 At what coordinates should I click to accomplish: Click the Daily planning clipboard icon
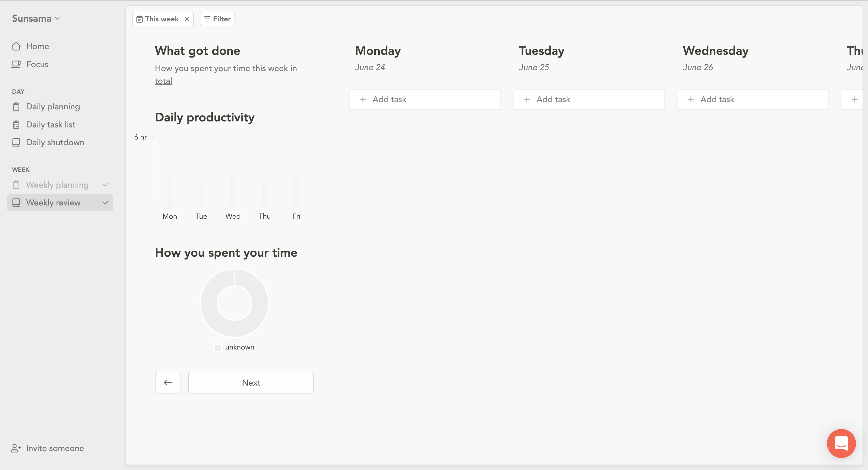click(16, 107)
